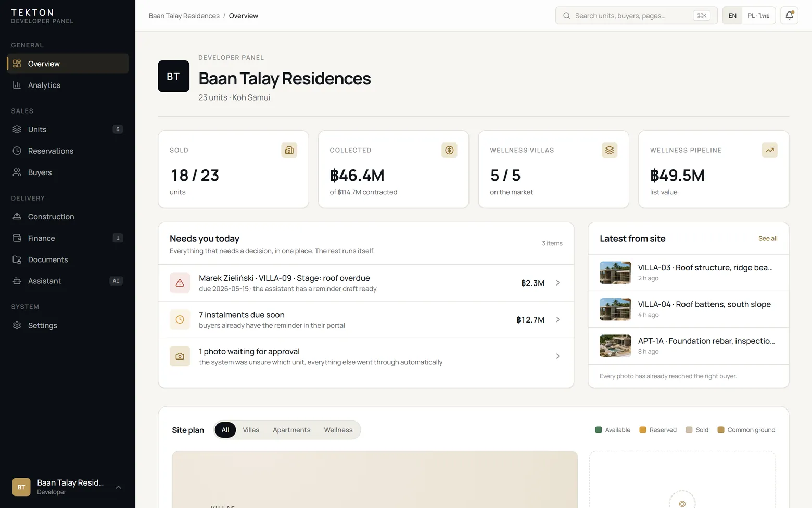Click the Wellness Pipeline trend icon

tap(770, 150)
